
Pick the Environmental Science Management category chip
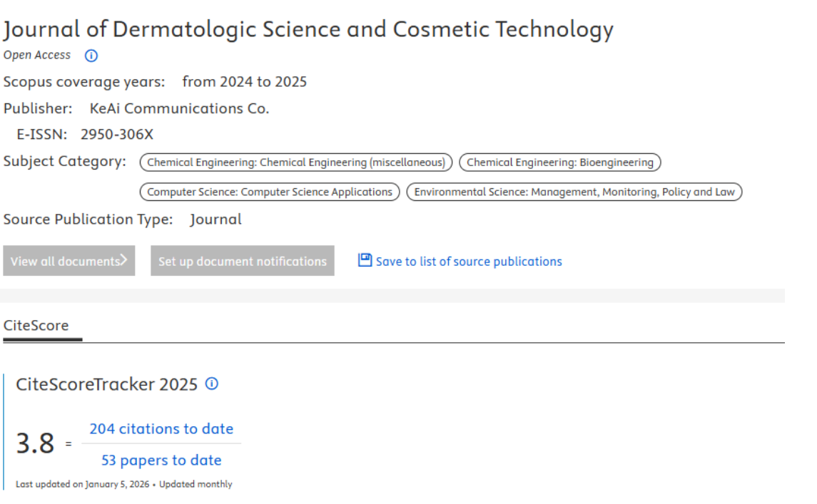click(x=574, y=192)
